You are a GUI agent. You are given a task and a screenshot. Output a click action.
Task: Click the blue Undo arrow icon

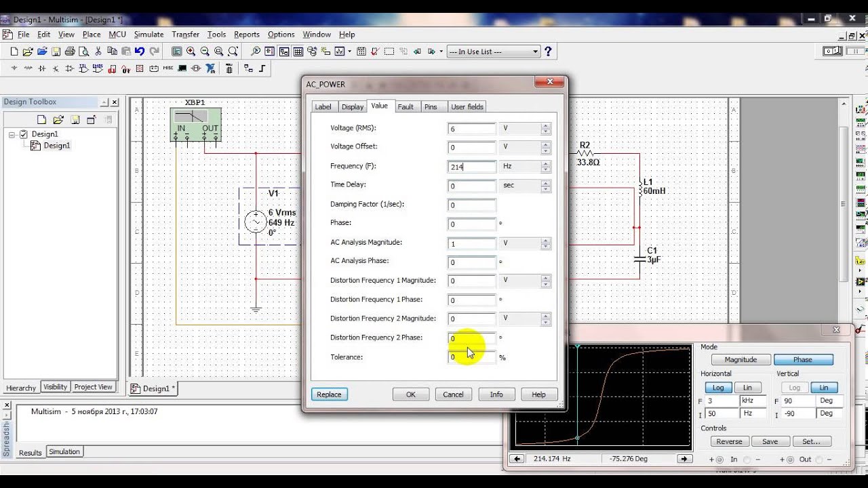coord(140,52)
